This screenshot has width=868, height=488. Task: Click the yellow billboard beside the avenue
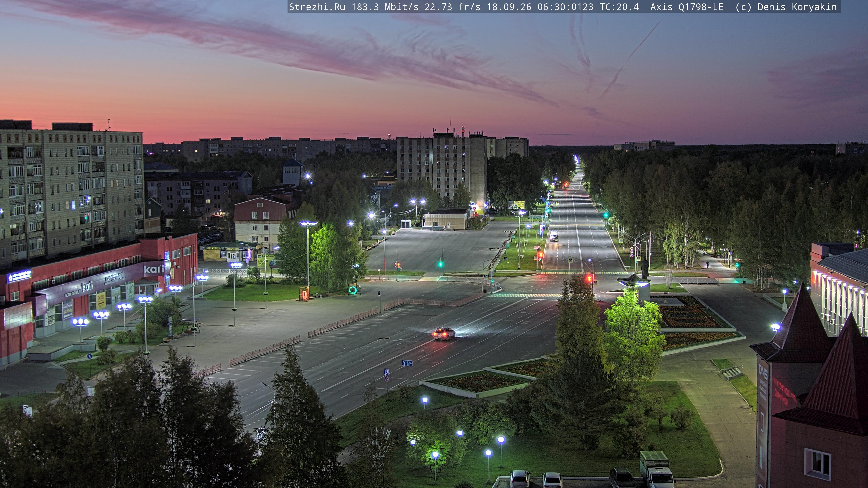tap(516, 204)
